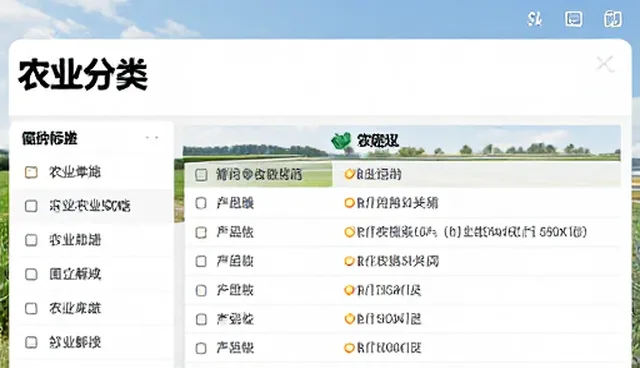640x368 pixels.
Task: Tick the checkbox on the row containing 550×10
Action: coord(201,233)
